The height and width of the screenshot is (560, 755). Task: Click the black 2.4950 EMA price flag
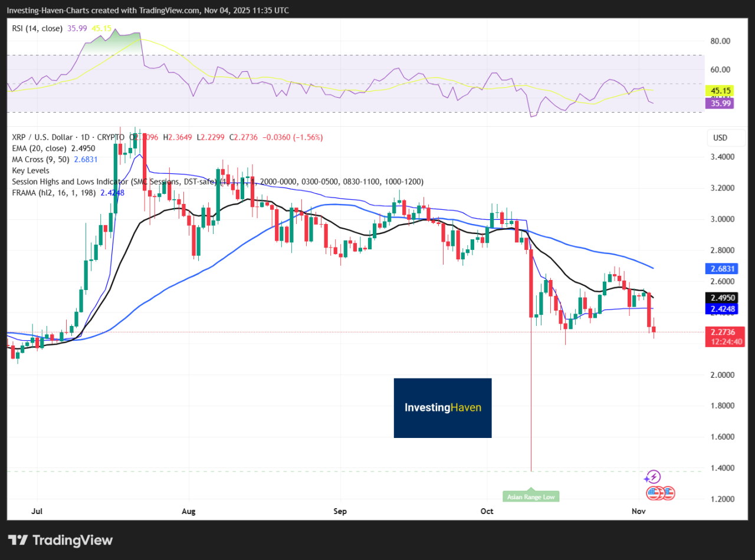tap(722, 298)
